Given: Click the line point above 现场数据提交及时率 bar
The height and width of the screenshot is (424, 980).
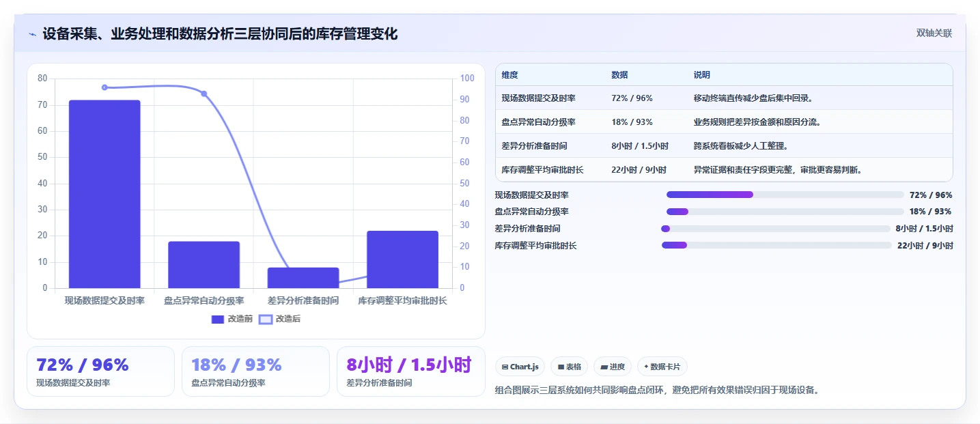Looking at the screenshot, I should pos(104,87).
